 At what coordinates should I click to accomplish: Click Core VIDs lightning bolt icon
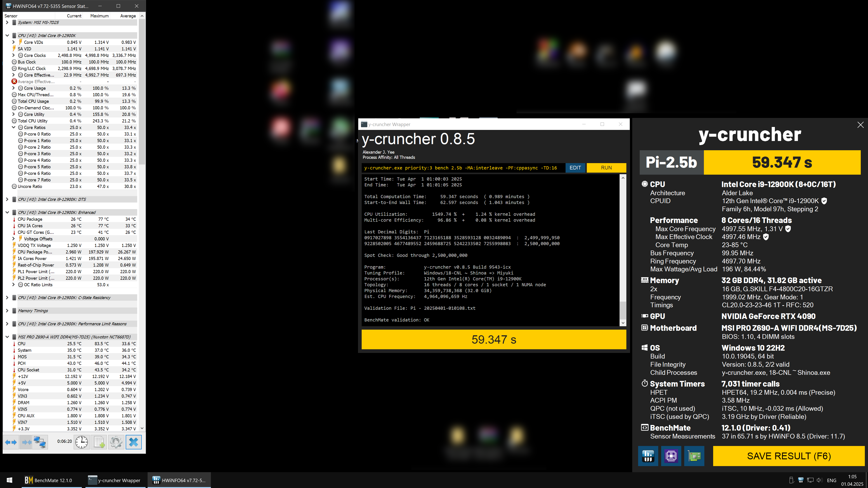tap(21, 42)
